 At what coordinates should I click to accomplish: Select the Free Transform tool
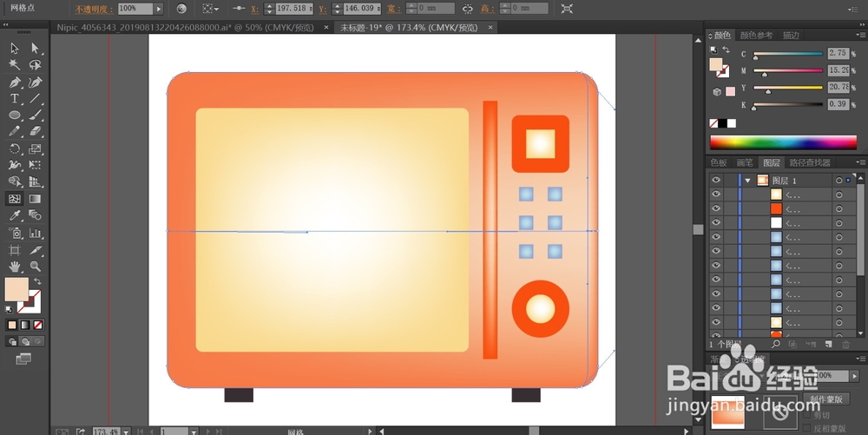(x=36, y=165)
